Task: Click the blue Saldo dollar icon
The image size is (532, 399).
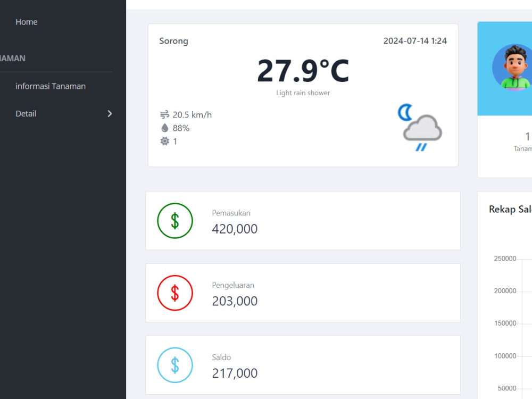Action: (175, 365)
